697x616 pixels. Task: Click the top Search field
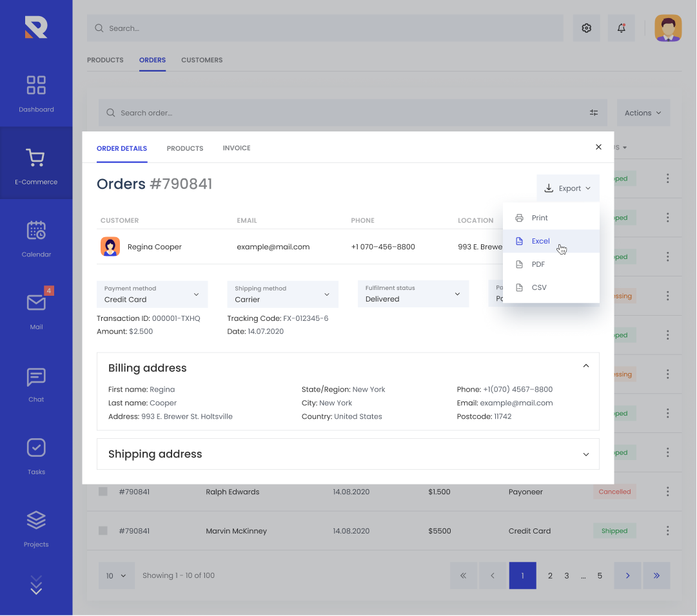(x=325, y=28)
